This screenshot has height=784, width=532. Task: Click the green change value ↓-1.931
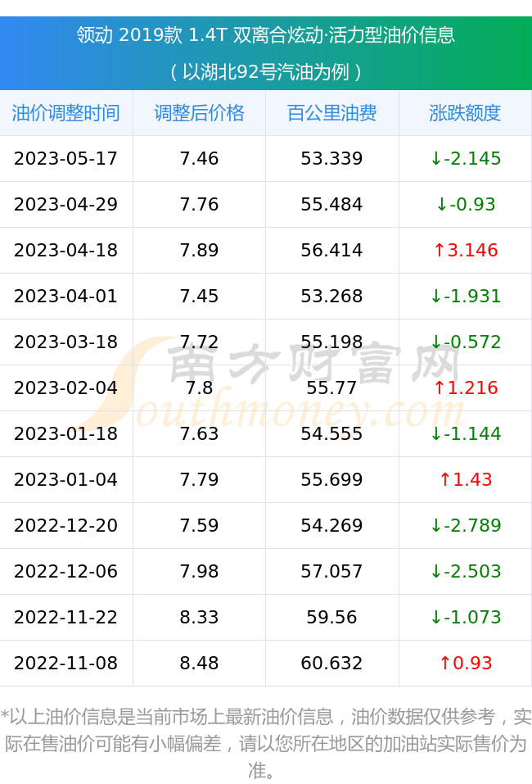click(x=466, y=296)
